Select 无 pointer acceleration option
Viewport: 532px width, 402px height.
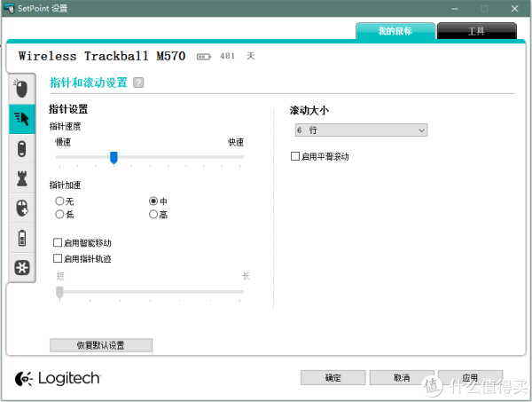(x=59, y=201)
